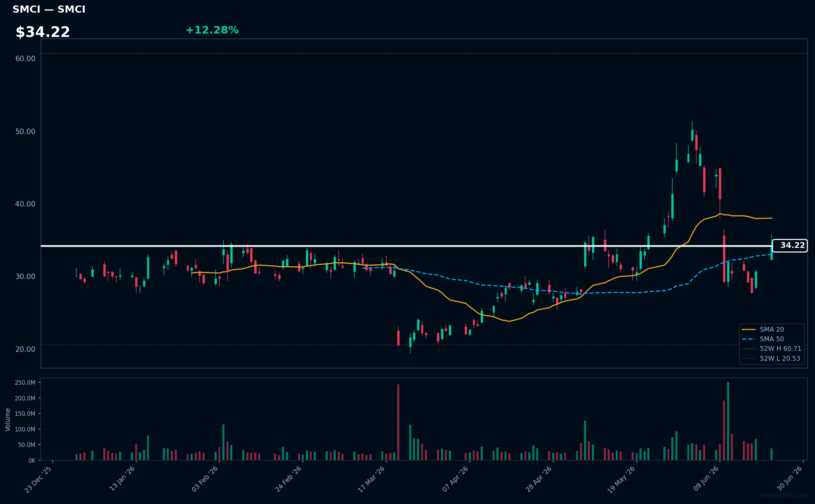Click the 0K volume axis label
Image resolution: width=815 pixels, height=504 pixels.
coord(32,461)
